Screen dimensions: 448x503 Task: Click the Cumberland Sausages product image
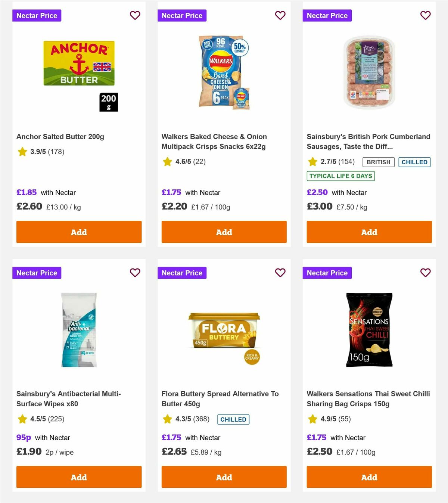[369, 73]
